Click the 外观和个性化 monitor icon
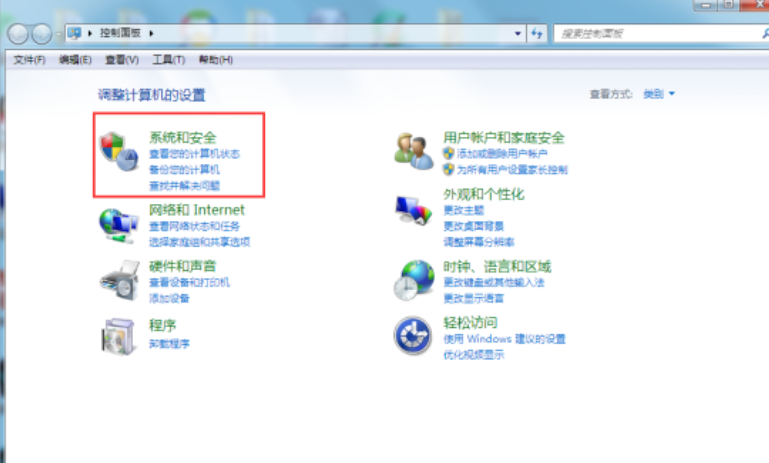 click(x=413, y=209)
